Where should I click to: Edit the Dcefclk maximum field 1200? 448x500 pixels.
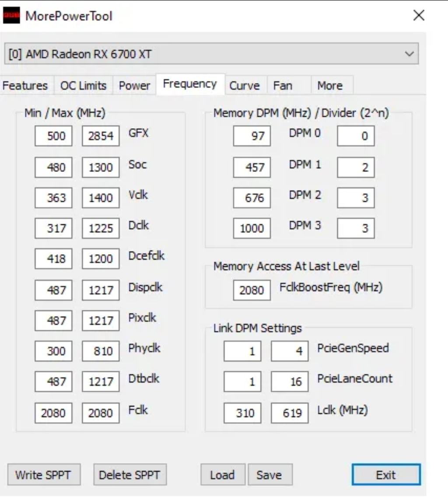(101, 259)
